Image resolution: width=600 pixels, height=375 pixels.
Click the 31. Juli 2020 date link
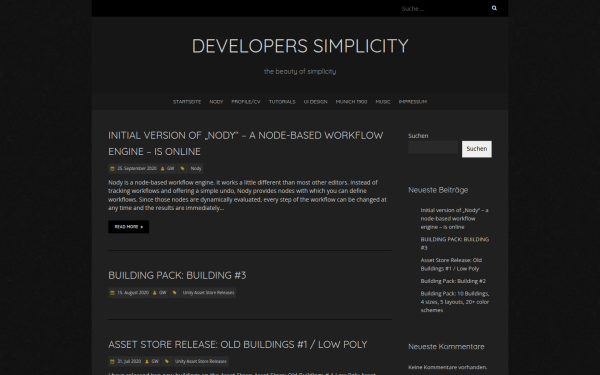pyautogui.click(x=129, y=361)
